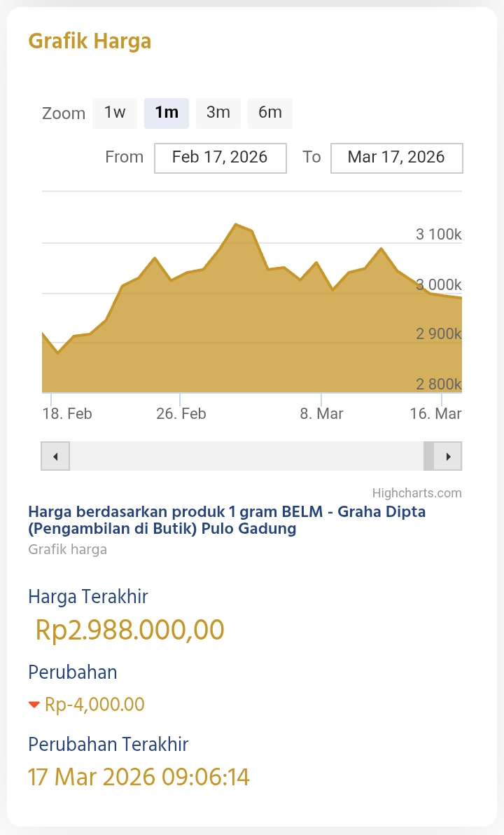This screenshot has height=835, width=504.
Task: Click the 17 Mar 2026 09:06:14 timestamp
Action: coord(139,777)
